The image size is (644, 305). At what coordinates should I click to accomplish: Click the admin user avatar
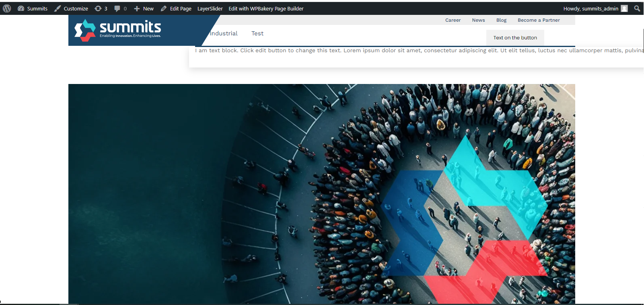[624, 8]
